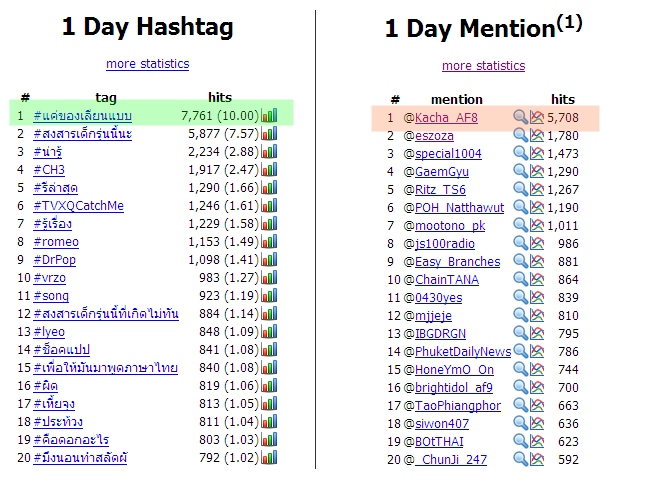Viewport: 647px width, 490px height.
Task: Click bar chart icon for #lyeo
Action: pyautogui.click(x=269, y=332)
